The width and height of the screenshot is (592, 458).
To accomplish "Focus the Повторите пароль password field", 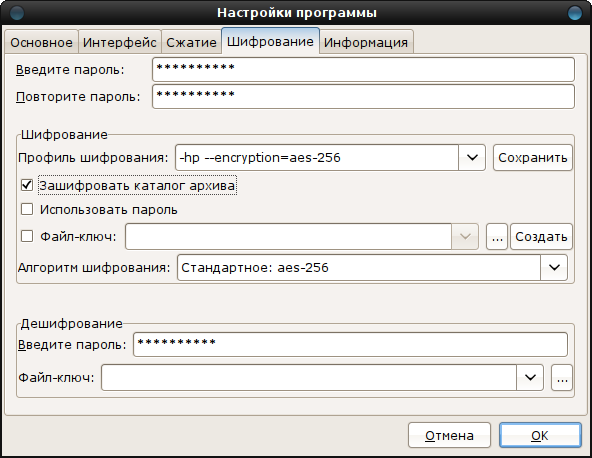I will (x=363, y=97).
